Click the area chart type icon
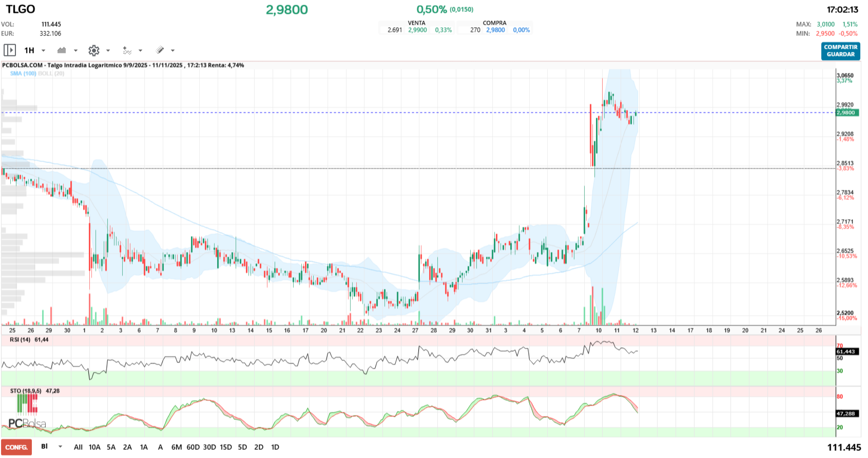This screenshot has width=868, height=458. point(62,50)
